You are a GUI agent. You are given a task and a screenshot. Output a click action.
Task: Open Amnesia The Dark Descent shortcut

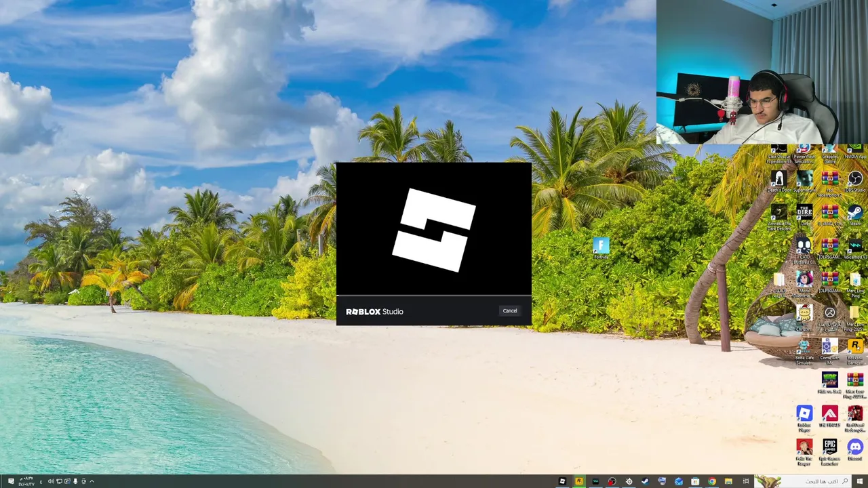coord(779,218)
